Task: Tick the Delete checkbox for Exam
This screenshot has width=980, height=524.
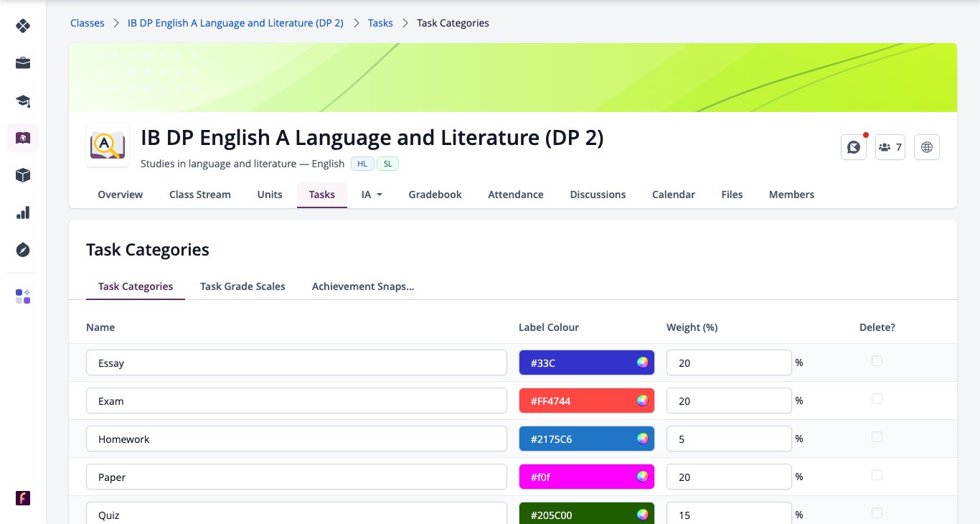Action: pos(877,399)
